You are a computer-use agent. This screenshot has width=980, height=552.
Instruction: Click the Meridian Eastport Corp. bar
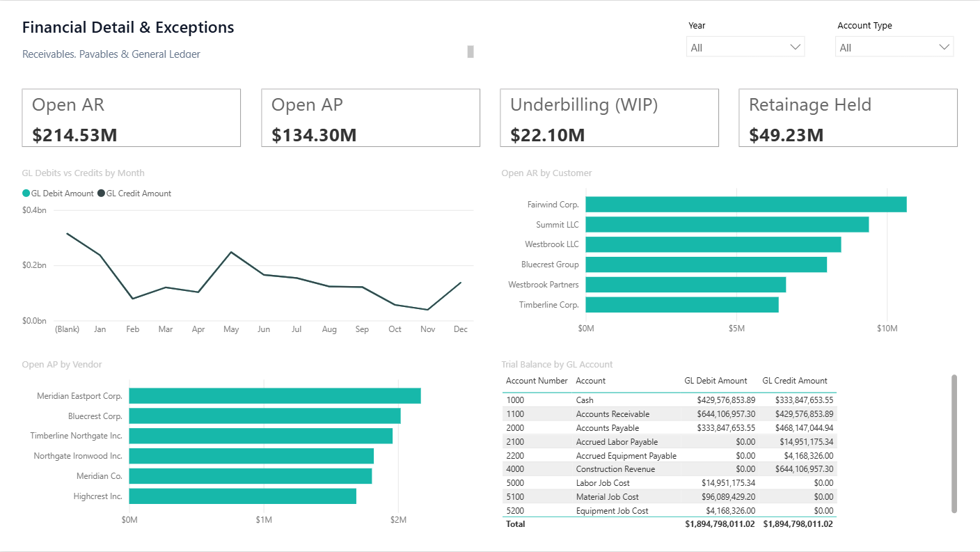275,396
